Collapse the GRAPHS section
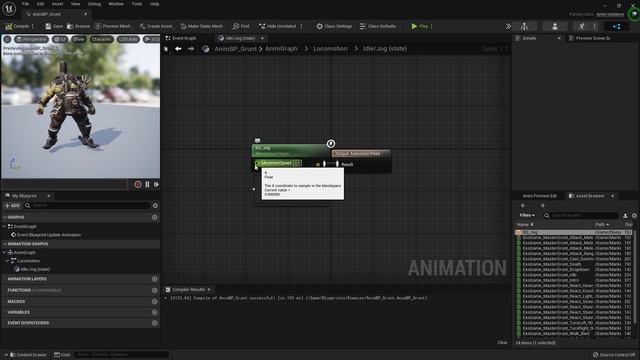Screen dimensions: 640x360 click(x=5, y=217)
